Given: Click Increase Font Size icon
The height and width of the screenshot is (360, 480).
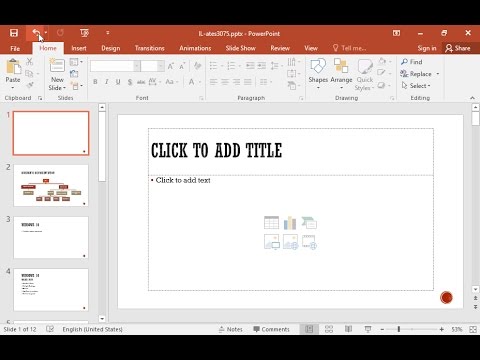Looking at the screenshot, I should pyautogui.click(x=171, y=66).
